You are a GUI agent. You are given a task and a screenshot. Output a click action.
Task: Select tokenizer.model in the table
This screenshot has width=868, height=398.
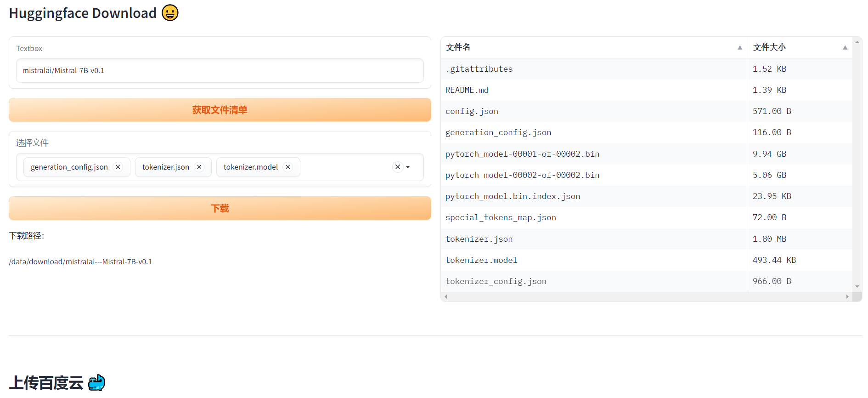click(594, 260)
